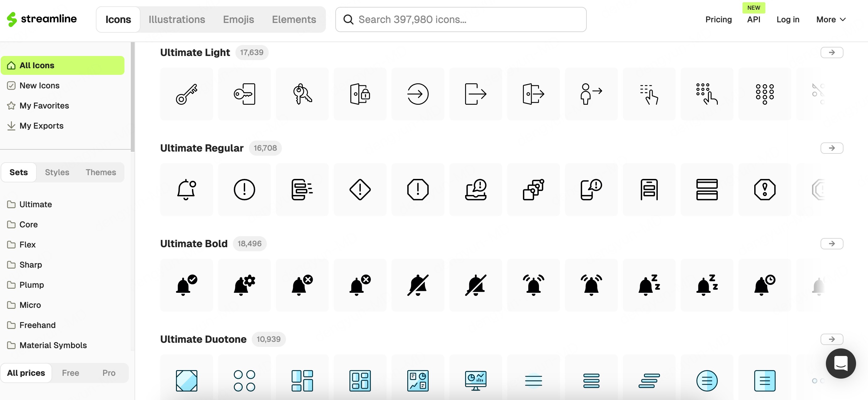Viewport: 868px width, 400px height.
Task: Choose the octagon exclamation alert icon
Action: coord(418,190)
